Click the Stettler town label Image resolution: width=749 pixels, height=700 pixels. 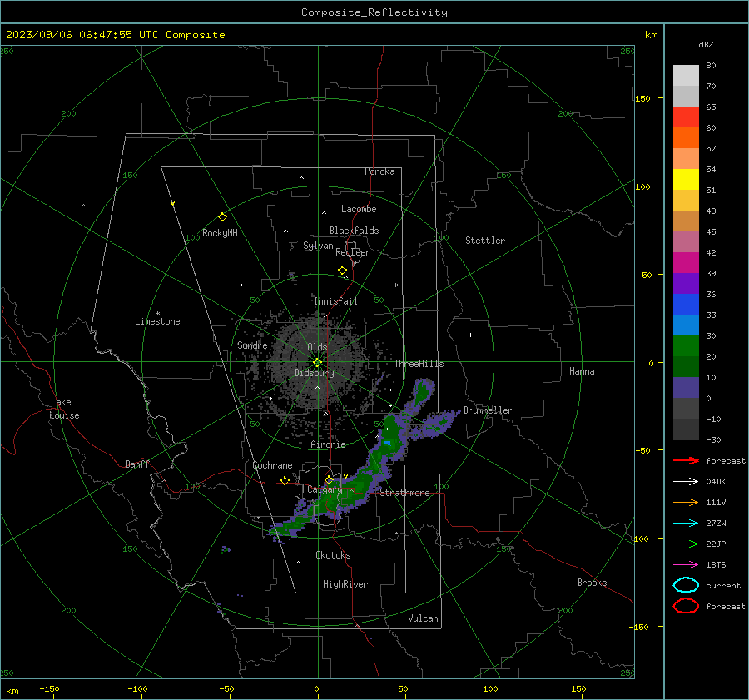[485, 241]
